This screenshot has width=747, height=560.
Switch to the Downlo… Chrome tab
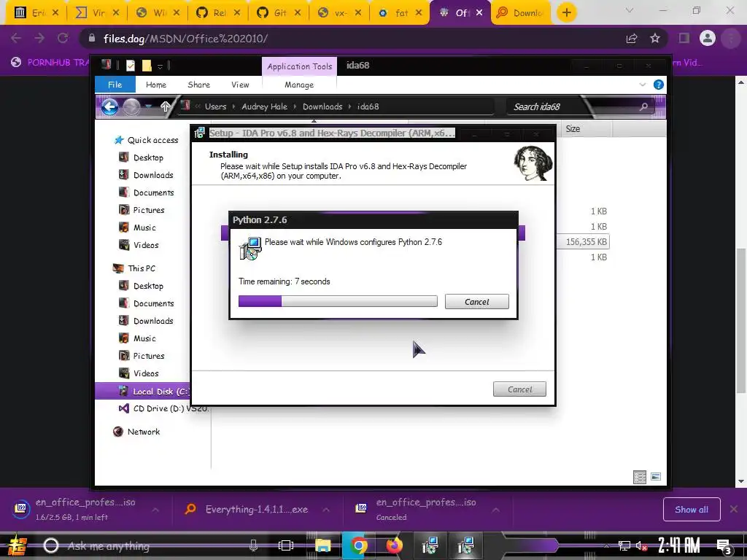(x=521, y=13)
